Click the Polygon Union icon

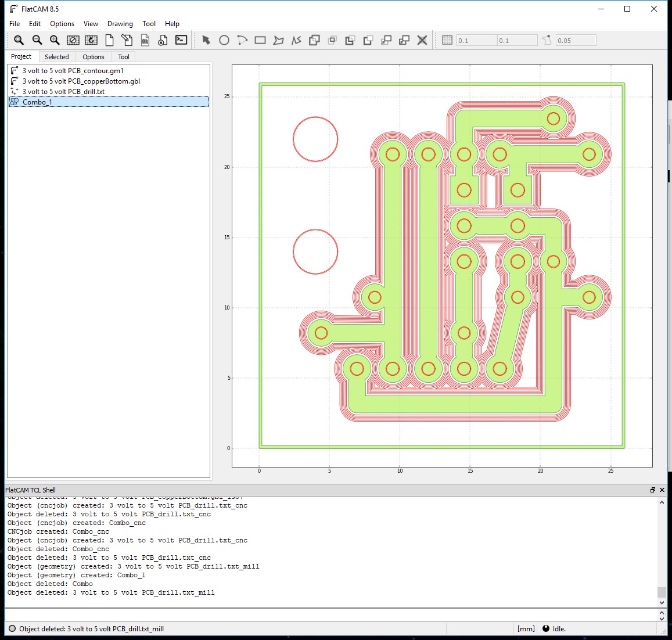[x=314, y=40]
